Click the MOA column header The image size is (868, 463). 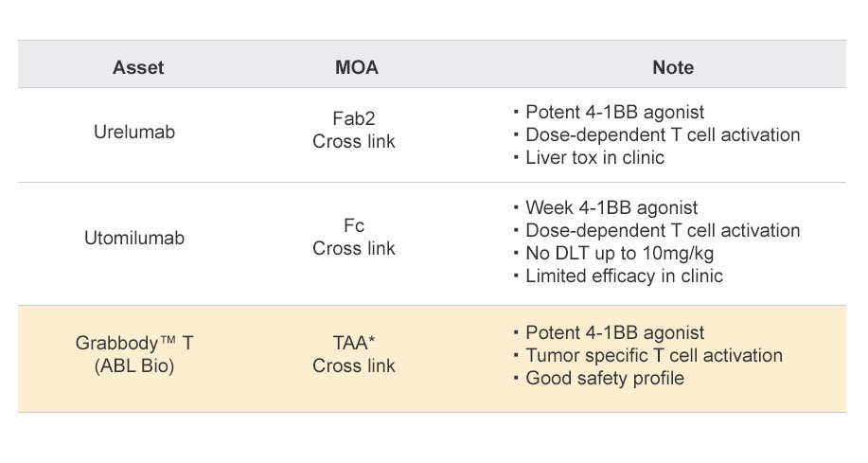[x=357, y=67]
